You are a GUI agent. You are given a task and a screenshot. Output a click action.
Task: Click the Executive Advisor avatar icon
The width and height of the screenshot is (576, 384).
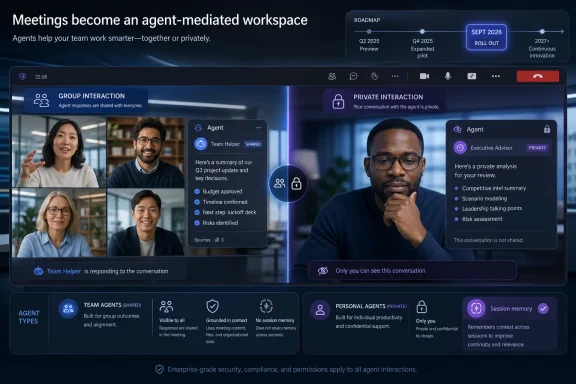(x=460, y=148)
